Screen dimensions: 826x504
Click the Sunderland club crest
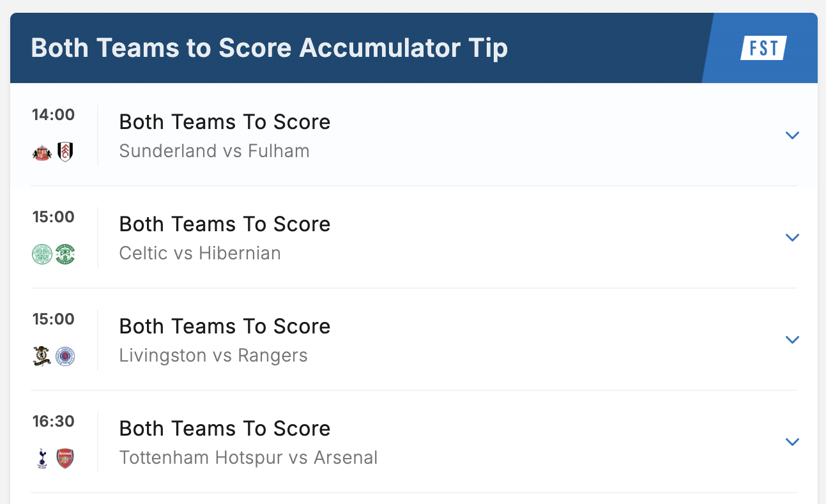pyautogui.click(x=42, y=152)
